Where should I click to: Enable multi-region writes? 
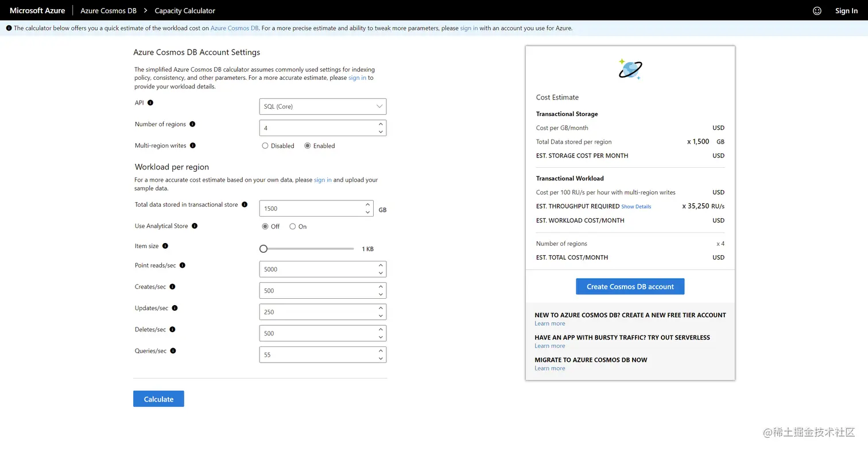[308, 145]
